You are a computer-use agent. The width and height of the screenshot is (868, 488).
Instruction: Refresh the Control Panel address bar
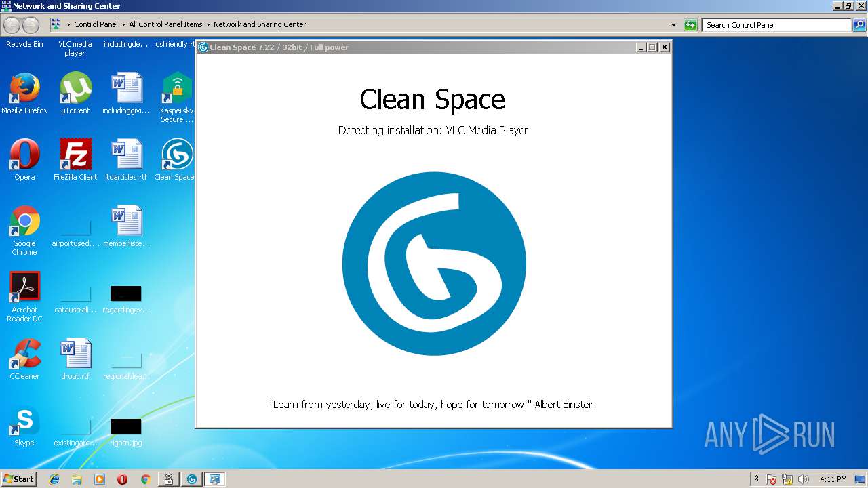click(690, 25)
